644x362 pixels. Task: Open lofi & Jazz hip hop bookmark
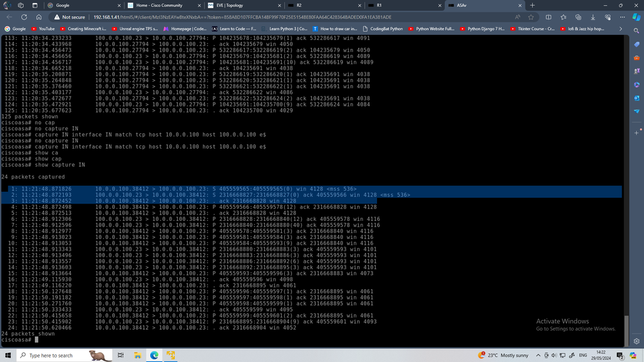[582, 29]
